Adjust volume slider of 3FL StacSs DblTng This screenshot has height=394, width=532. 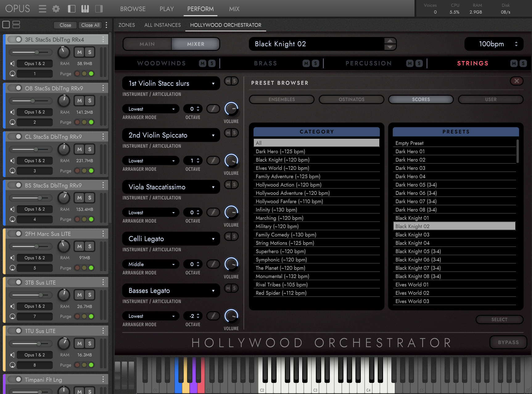tap(31, 52)
